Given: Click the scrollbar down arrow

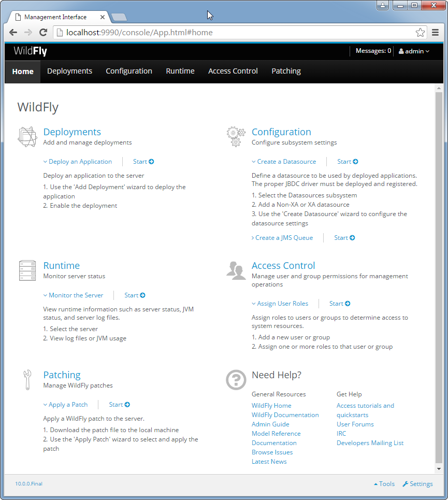Looking at the screenshot, I should [439, 469].
